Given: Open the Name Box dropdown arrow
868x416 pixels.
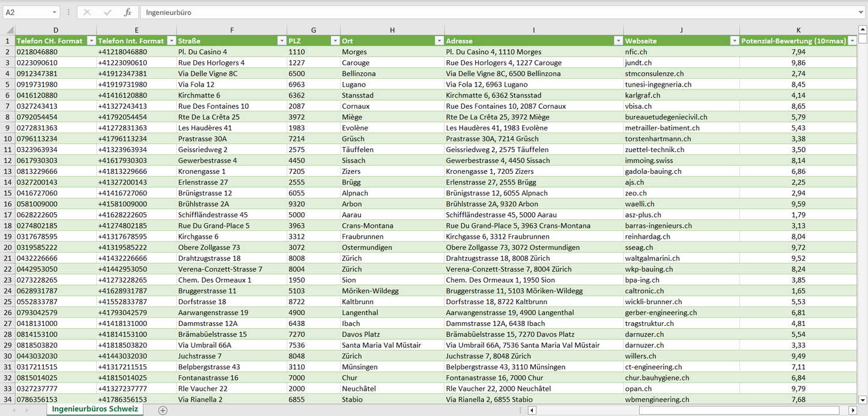Looking at the screenshot, I should [55, 12].
